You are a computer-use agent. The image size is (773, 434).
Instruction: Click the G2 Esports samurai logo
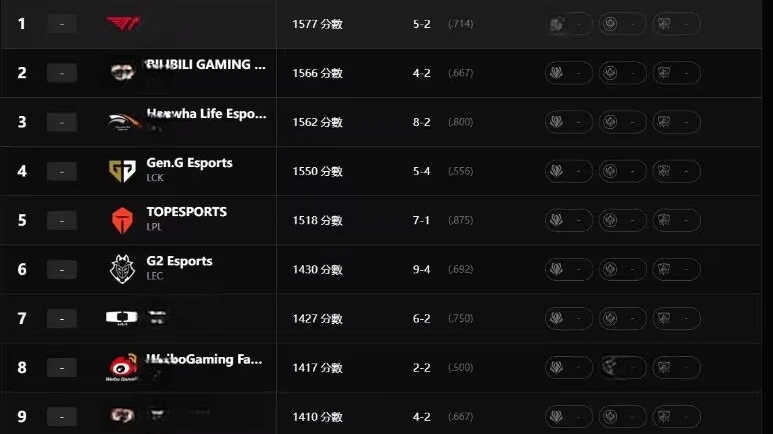[x=122, y=269]
